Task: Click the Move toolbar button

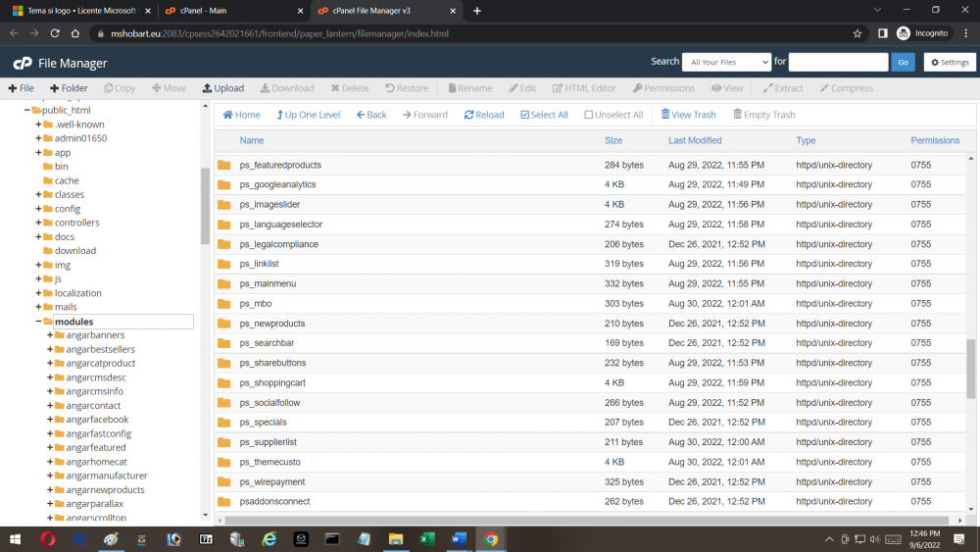Action: tap(169, 88)
